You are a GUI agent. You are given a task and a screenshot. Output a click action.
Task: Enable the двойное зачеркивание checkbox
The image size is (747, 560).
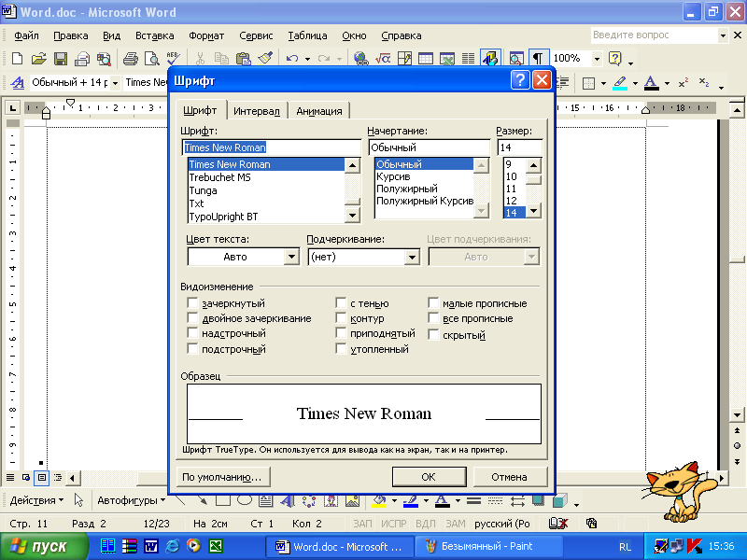192,318
